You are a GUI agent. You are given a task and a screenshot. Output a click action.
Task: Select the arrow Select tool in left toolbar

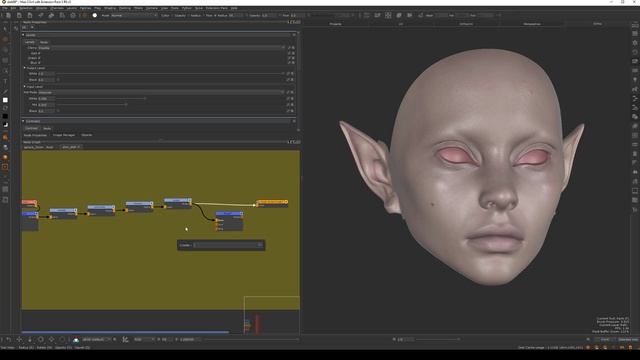(x=5, y=29)
